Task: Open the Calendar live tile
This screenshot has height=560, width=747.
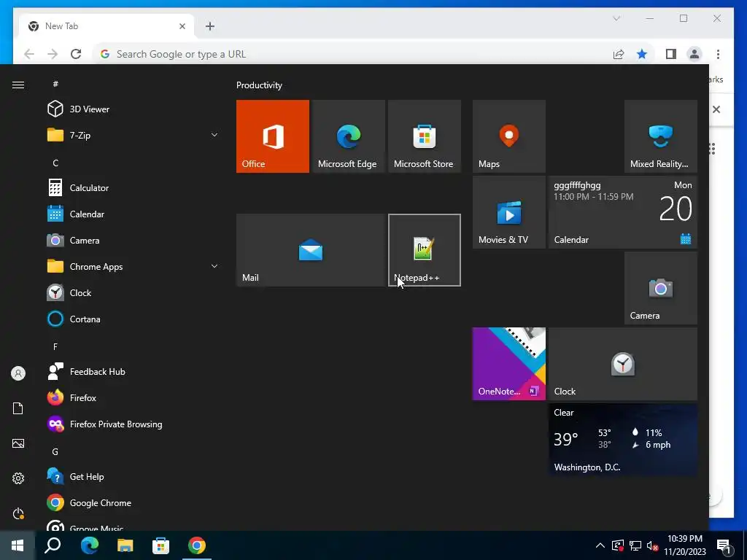Action: pos(623,212)
